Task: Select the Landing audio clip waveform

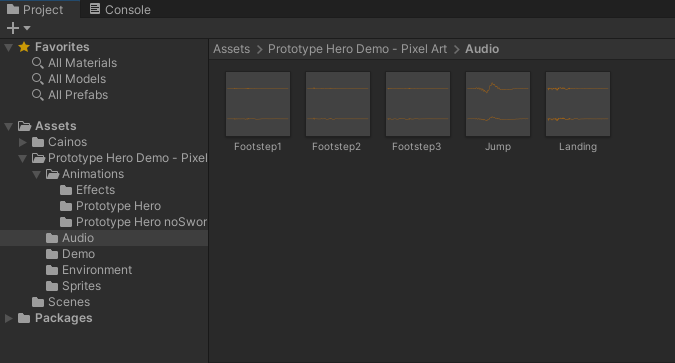Action: pyautogui.click(x=578, y=104)
